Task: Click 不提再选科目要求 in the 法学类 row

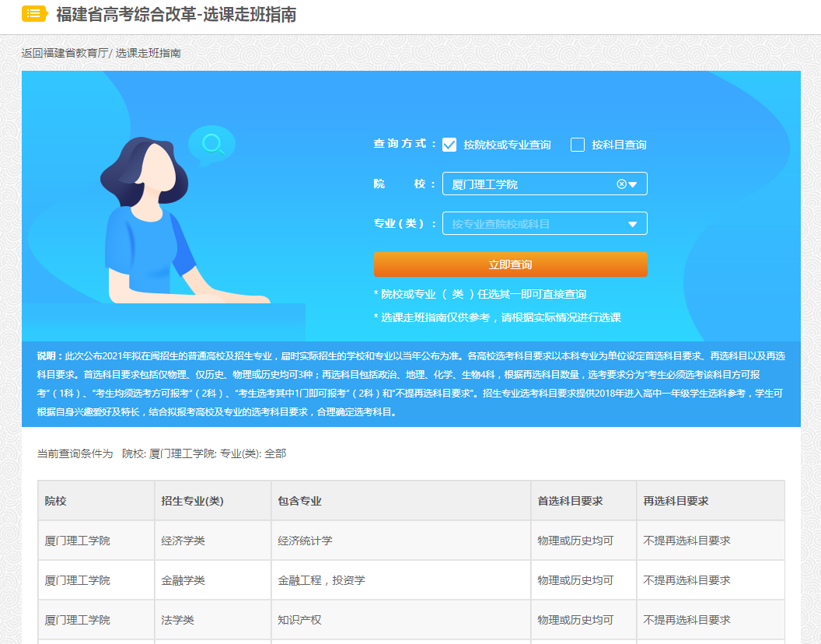Action: [686, 620]
